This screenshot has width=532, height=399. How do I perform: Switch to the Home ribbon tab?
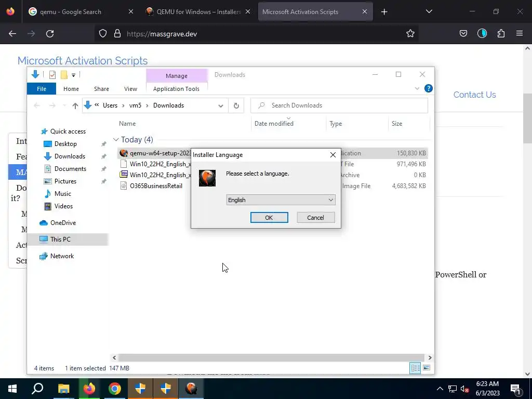[x=71, y=89]
